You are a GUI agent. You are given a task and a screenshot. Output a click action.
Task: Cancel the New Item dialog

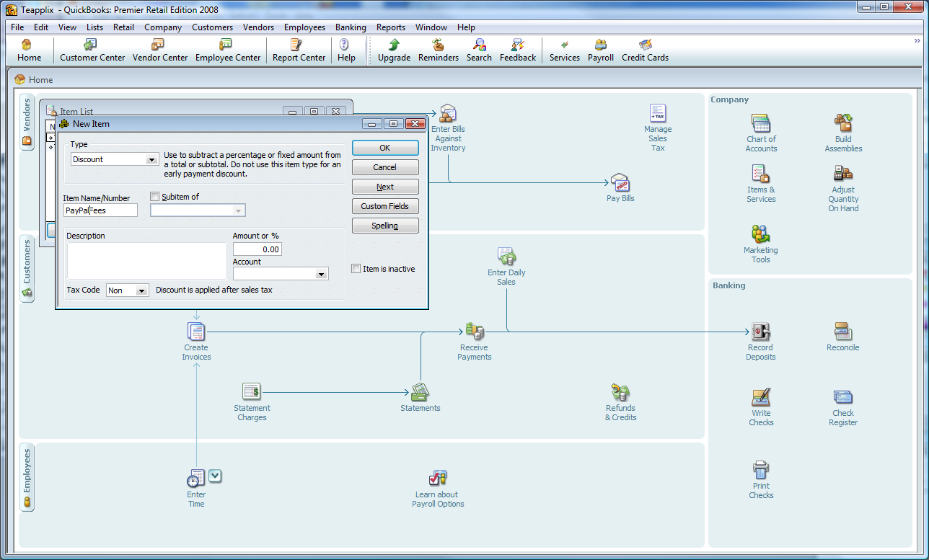385,167
